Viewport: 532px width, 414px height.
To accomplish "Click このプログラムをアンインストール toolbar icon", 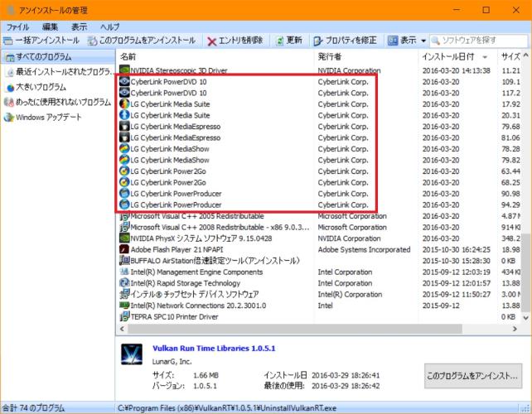I will click(92, 41).
